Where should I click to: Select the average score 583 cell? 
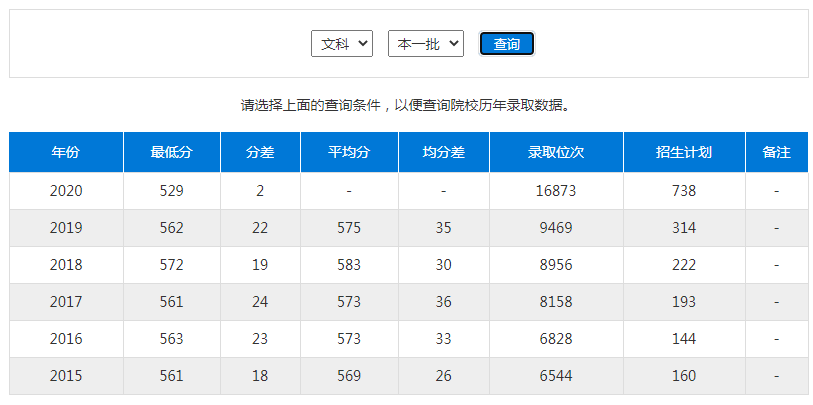click(x=349, y=265)
